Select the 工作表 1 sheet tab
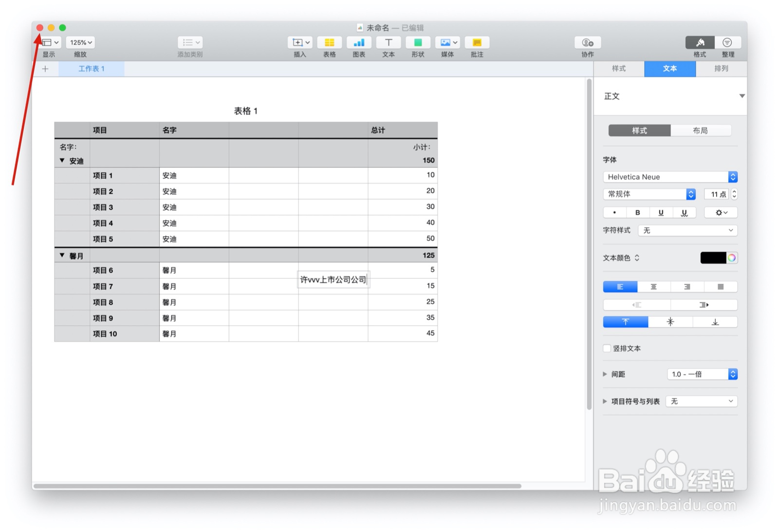 click(92, 69)
